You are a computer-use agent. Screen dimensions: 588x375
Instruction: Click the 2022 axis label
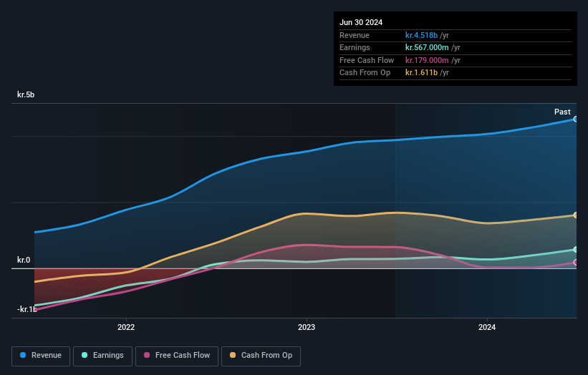(x=126, y=327)
